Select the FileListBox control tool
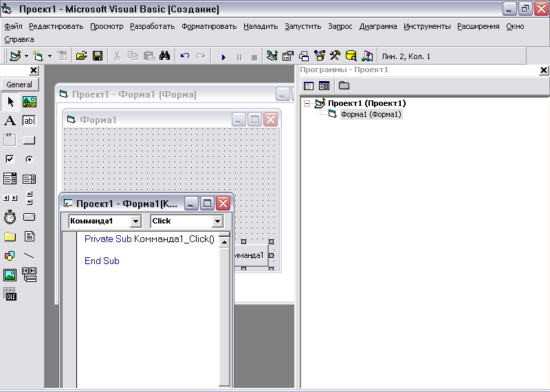This screenshot has height=392, width=550. [30, 236]
